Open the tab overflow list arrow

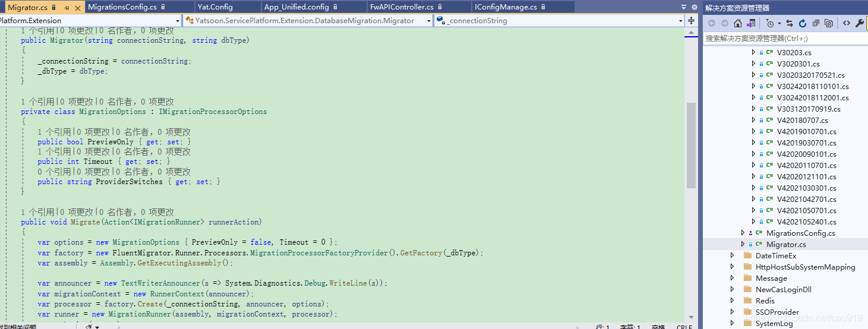coord(684,7)
